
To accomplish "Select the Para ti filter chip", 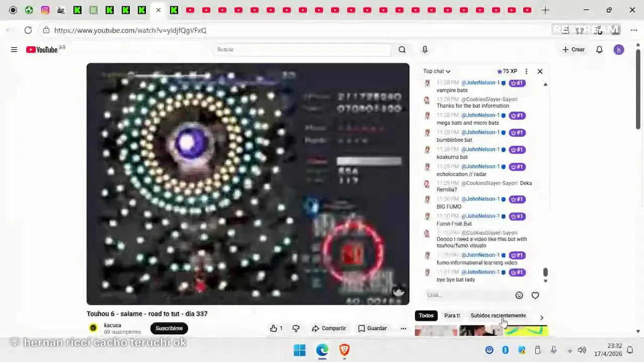I will (x=452, y=316).
